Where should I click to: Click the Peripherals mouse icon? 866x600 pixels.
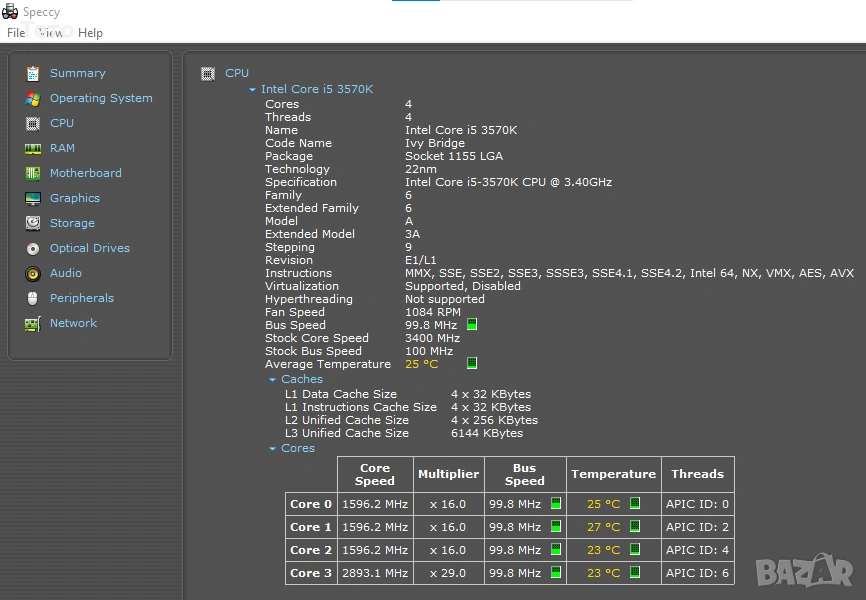tap(33, 298)
